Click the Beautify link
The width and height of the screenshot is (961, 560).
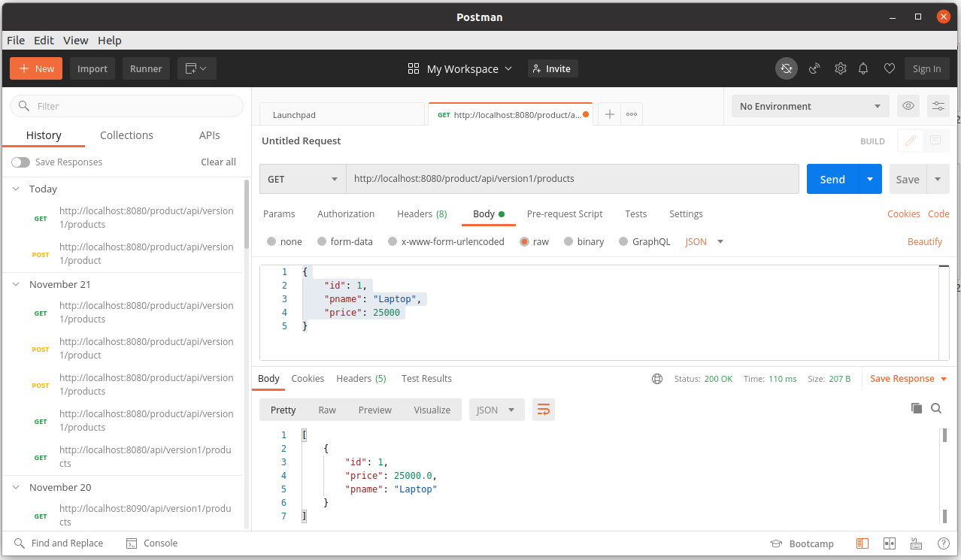pyautogui.click(x=924, y=242)
